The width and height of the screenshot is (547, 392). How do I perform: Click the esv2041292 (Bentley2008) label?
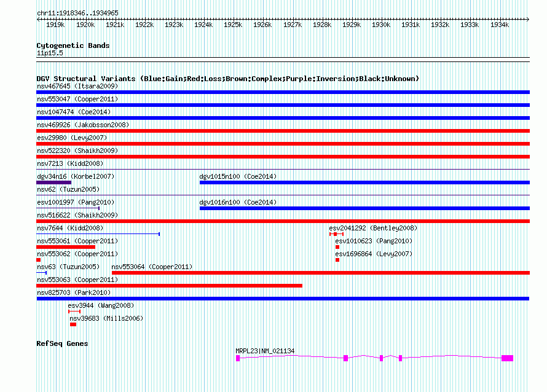373,228
